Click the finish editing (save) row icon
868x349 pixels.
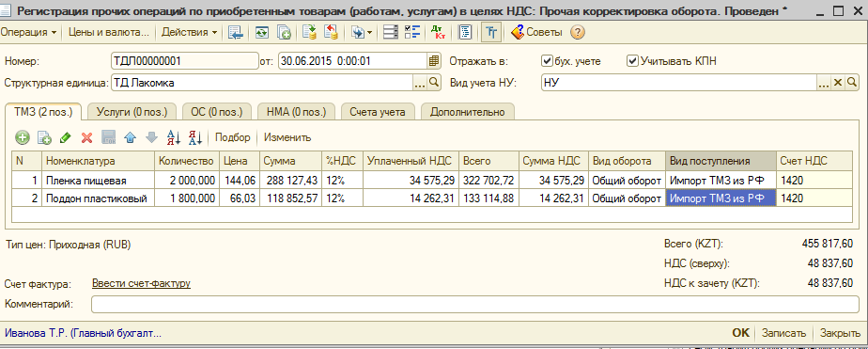(x=109, y=137)
